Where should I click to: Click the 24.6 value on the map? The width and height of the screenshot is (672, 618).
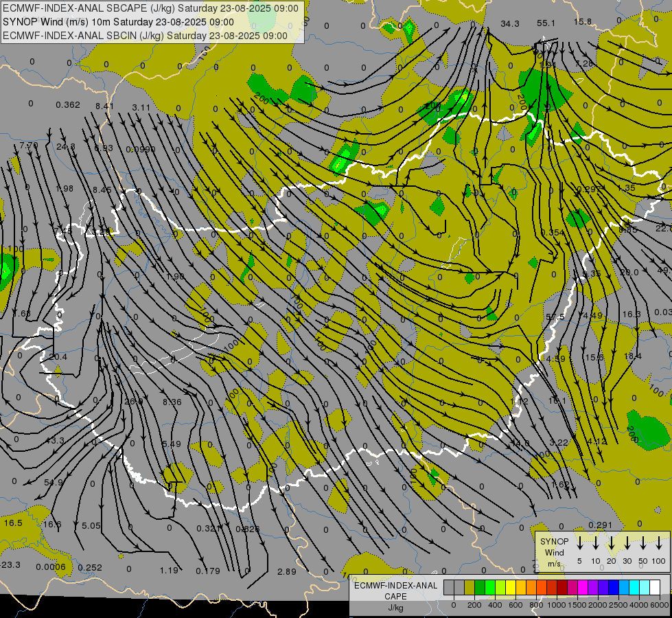pos(66,147)
